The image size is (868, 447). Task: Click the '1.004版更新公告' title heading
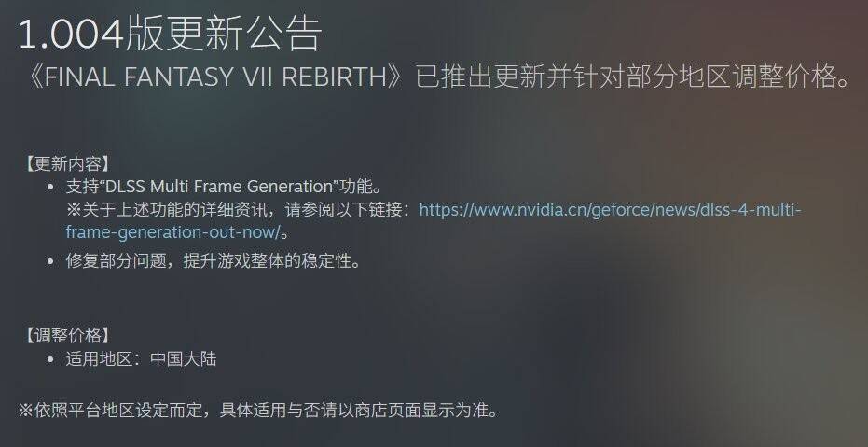pos(171,34)
